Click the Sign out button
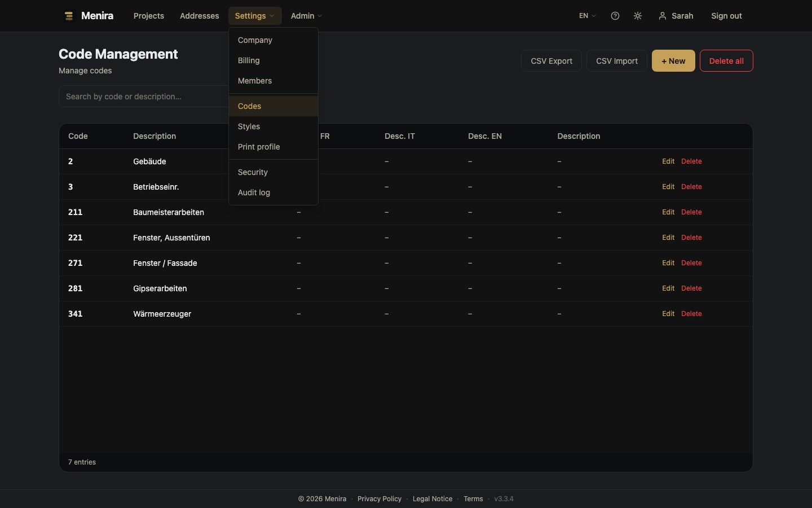The image size is (812, 508). tap(726, 16)
